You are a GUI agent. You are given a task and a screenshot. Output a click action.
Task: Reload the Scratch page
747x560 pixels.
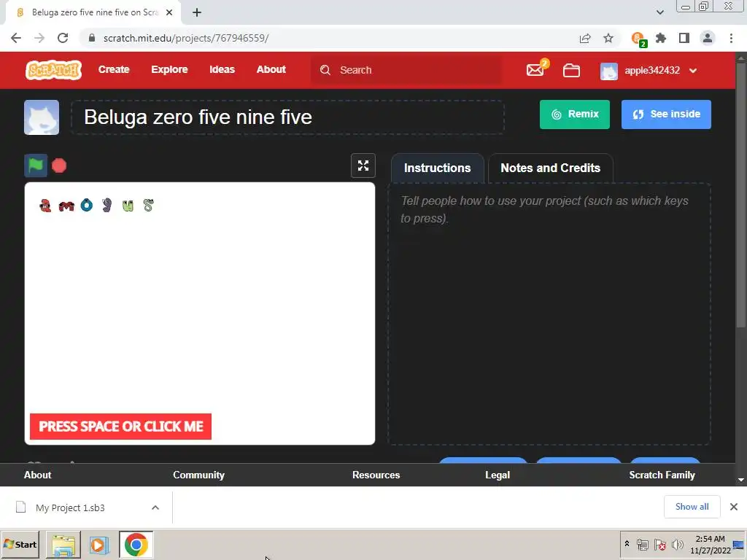[63, 38]
